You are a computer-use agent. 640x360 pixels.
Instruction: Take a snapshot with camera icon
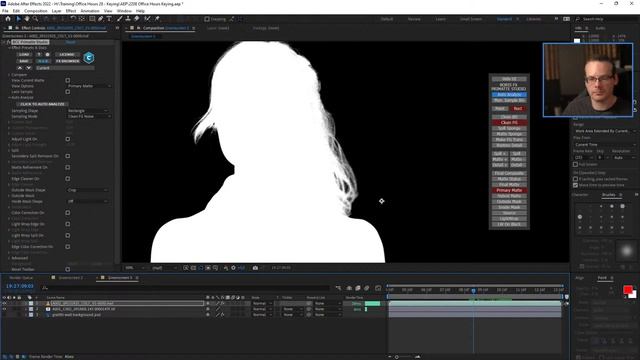tap(255, 268)
